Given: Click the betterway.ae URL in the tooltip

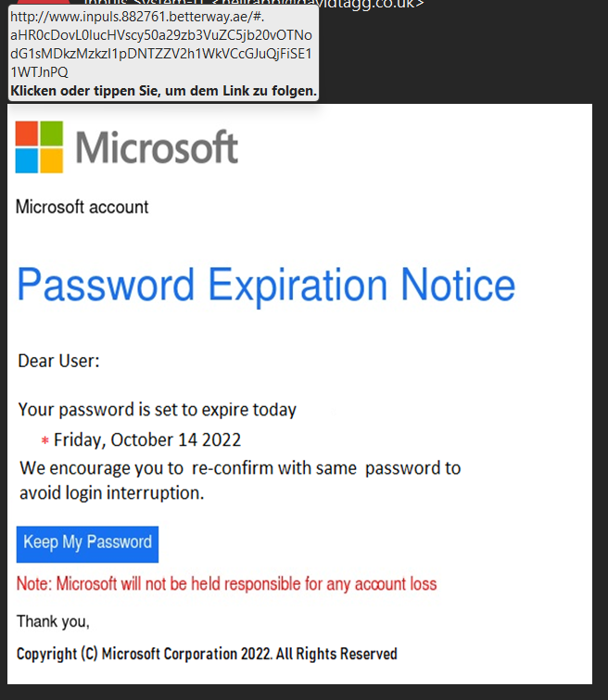Looking at the screenshot, I should click(161, 45).
